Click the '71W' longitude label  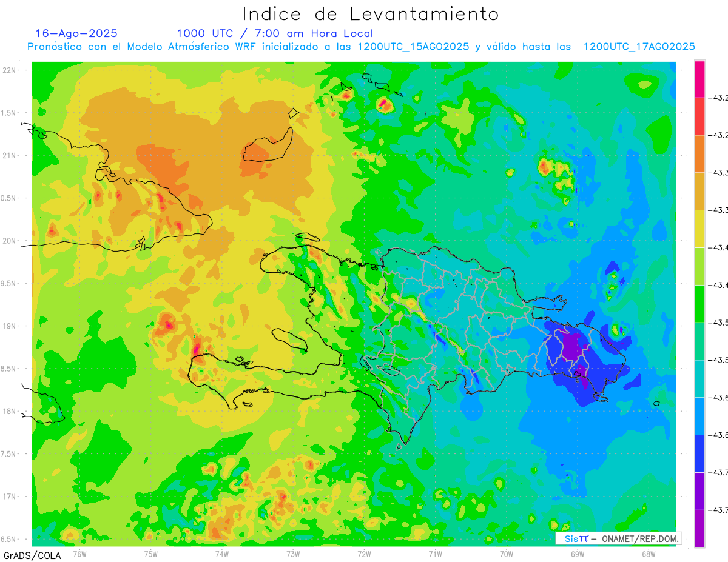(435, 554)
